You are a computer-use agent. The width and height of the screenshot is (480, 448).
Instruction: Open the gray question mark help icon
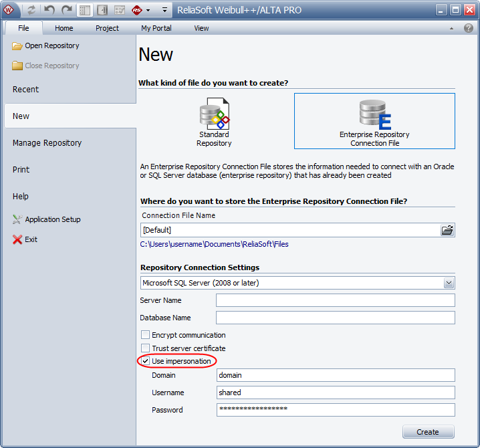[468, 28]
